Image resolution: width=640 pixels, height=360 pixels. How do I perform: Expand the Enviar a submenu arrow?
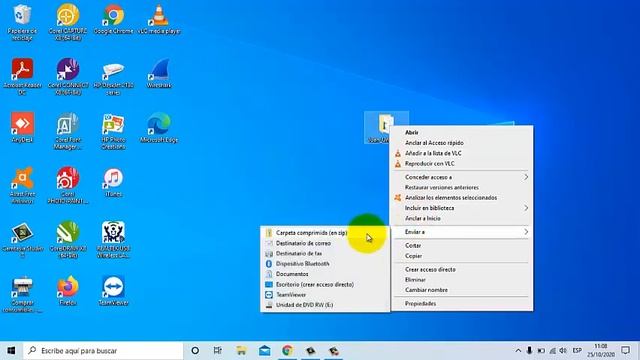point(526,232)
